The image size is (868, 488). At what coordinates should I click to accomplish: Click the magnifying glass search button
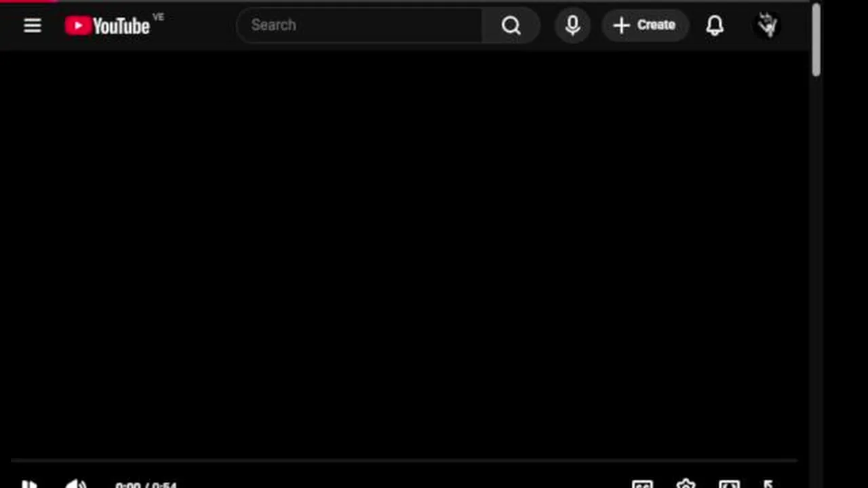coord(511,26)
